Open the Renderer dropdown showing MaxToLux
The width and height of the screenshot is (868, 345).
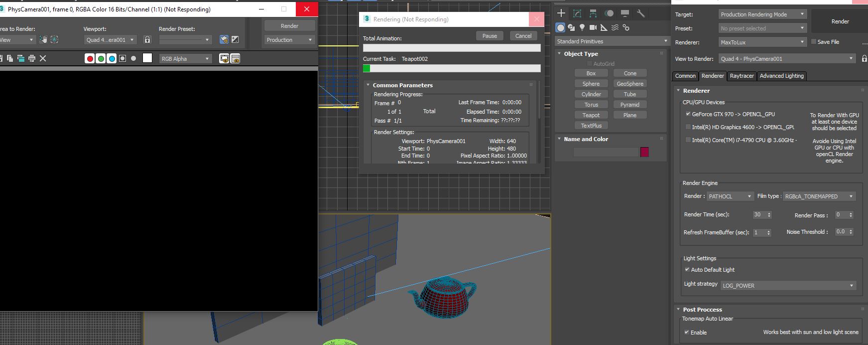(x=762, y=42)
